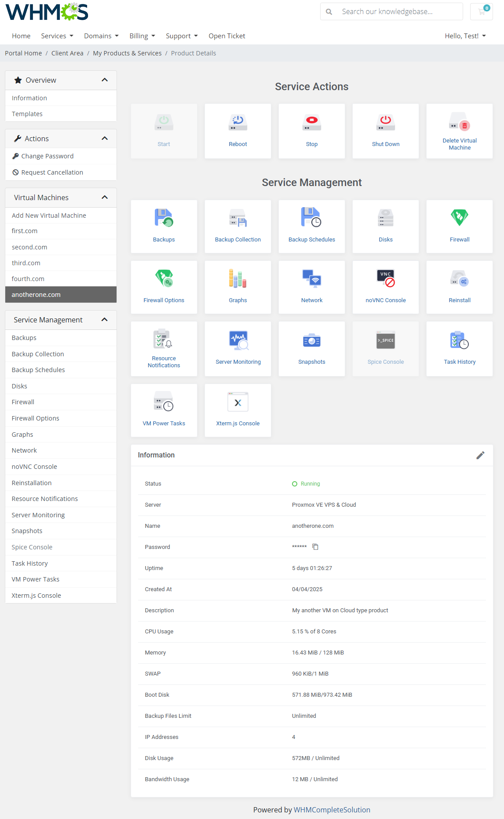504x819 pixels.
Task: Edit Information with the pencil icon
Action: pyautogui.click(x=480, y=455)
